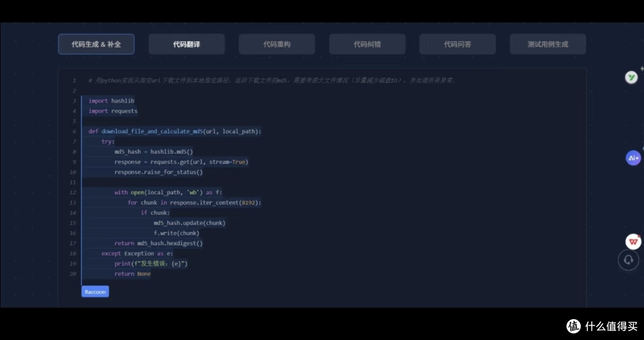Click the requests.get(url, stream=True) line
This screenshot has width=644, height=340.
tap(181, 162)
